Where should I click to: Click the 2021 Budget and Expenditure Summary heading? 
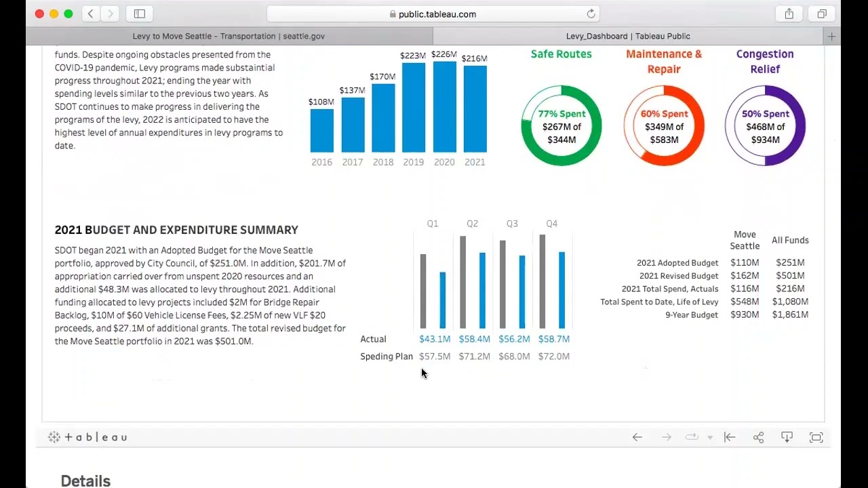pos(176,230)
